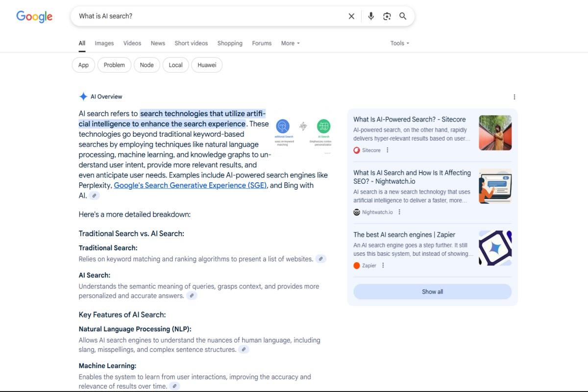Screen dimensions: 588x392
Task: Switch to the Videos tab
Action: point(132,43)
